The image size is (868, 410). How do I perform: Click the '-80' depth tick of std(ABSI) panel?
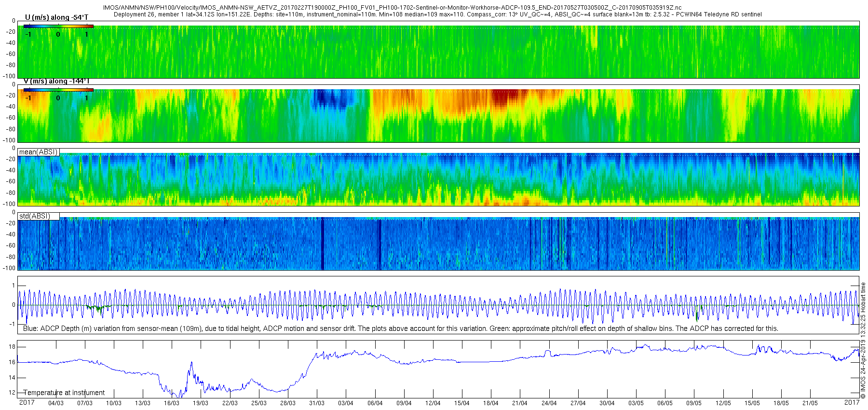tap(11, 257)
